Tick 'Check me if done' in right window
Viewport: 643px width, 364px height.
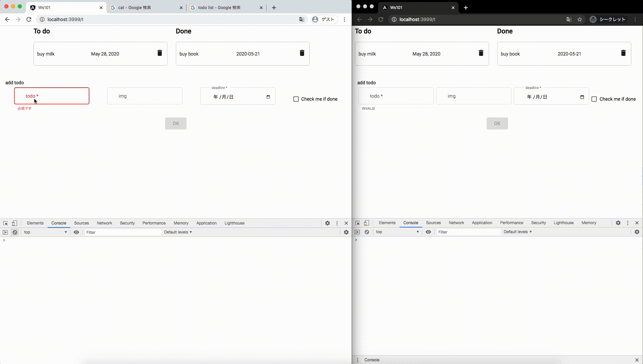point(594,99)
